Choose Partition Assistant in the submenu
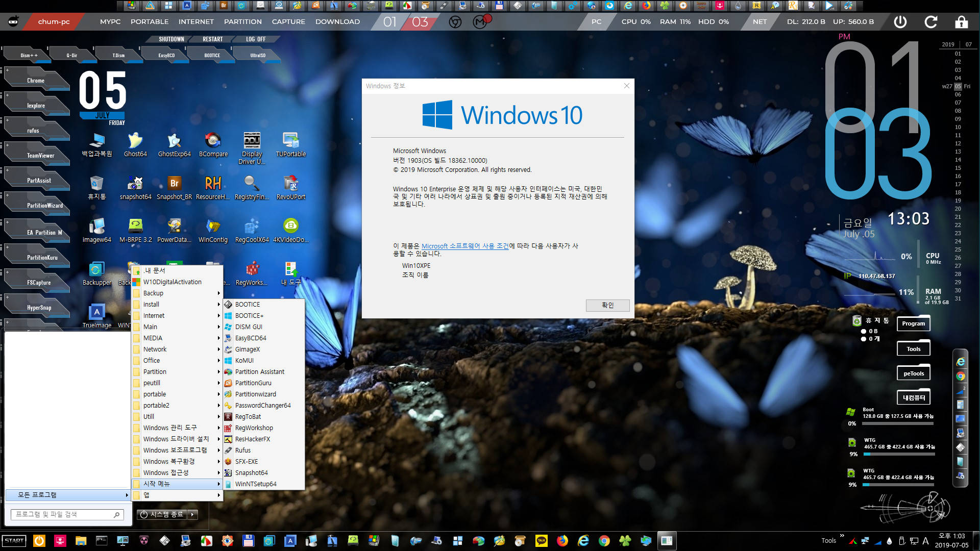Screen dimensions: 980x551 click(x=264, y=372)
